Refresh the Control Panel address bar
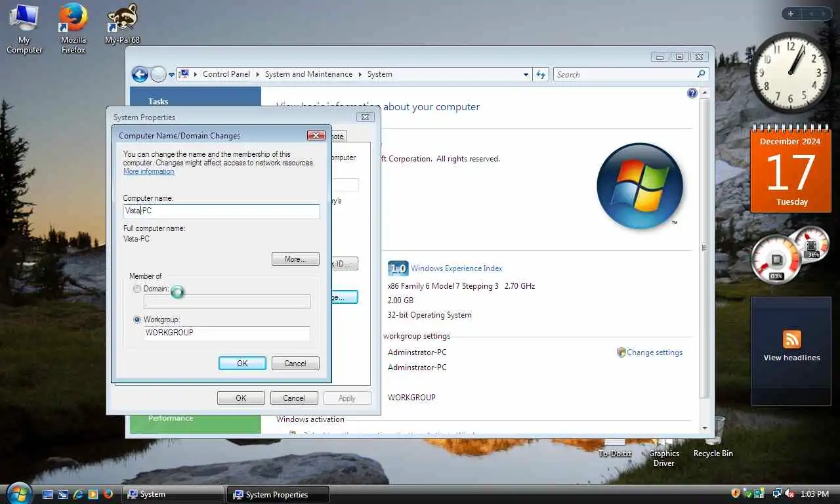Screen dimensions: 840x504 coord(541,74)
